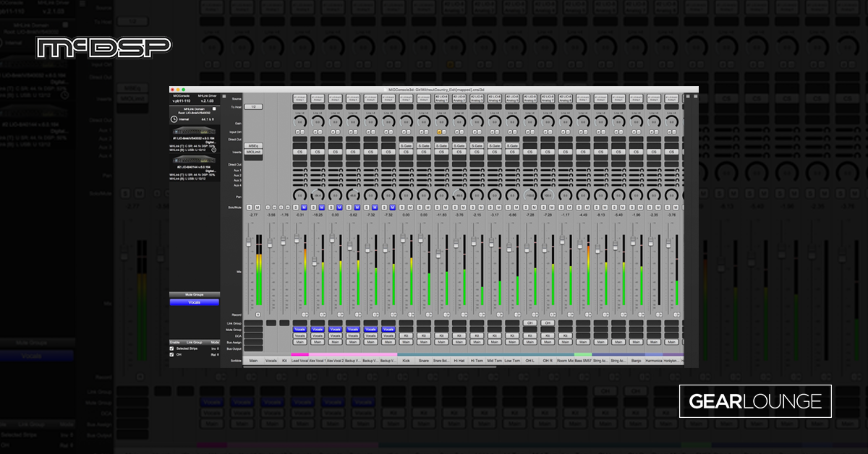Uncheck Enable for Selected Strips link group
Screen dimensions: 868x454
(171, 348)
